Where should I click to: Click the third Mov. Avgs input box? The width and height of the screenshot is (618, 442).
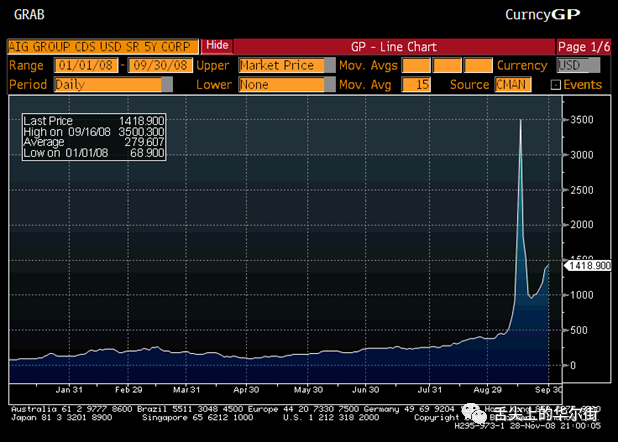tap(478, 65)
